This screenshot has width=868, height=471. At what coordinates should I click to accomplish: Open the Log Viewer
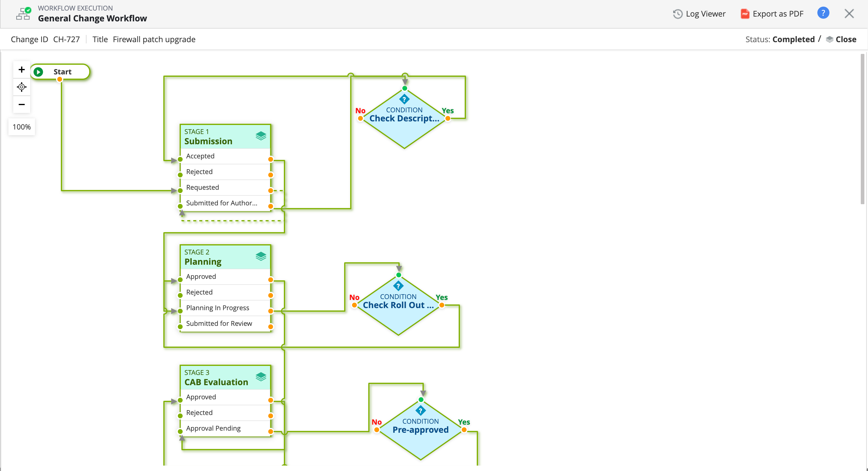(699, 14)
